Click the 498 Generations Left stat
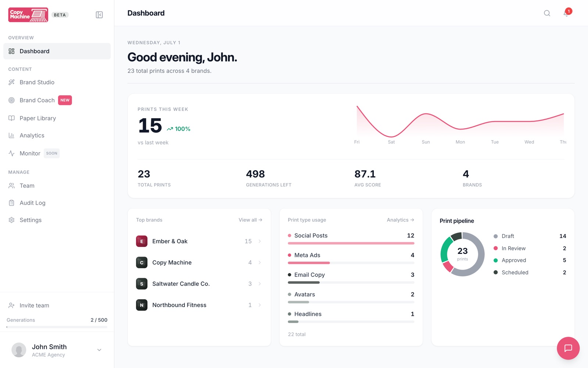This screenshot has height=368, width=588. click(x=269, y=178)
